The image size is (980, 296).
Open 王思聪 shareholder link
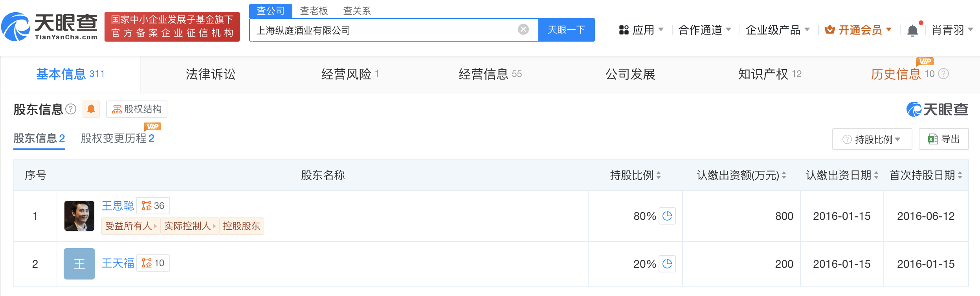(x=118, y=206)
